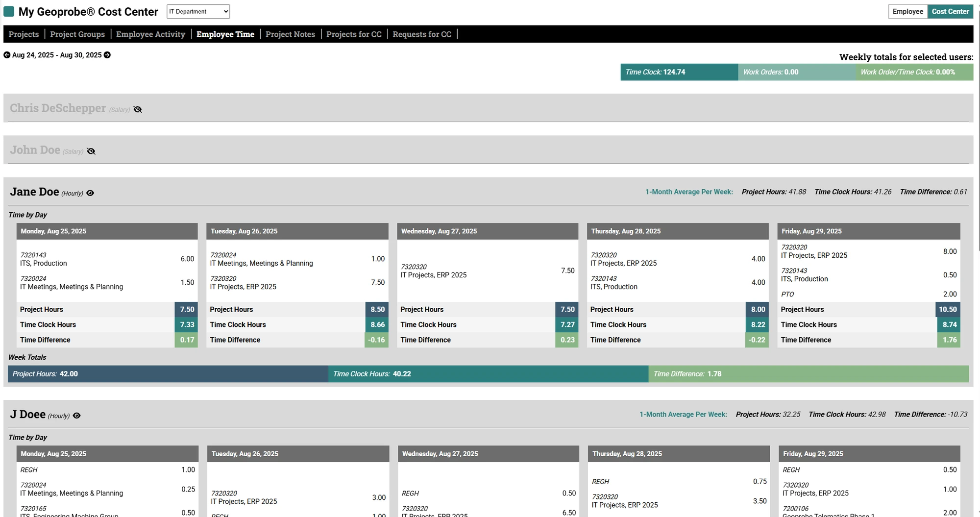Open the IT Department dropdown

pos(198,11)
